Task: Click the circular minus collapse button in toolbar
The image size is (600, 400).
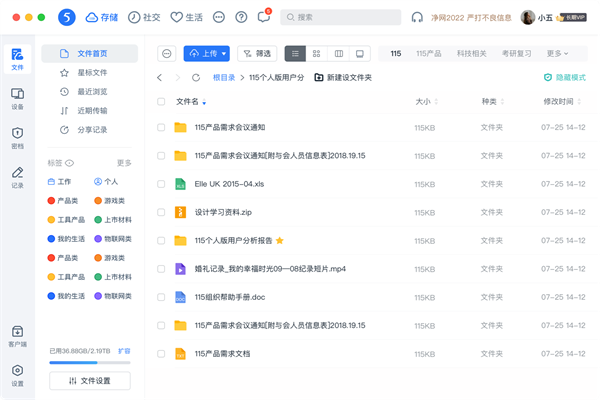Action: pyautogui.click(x=166, y=54)
